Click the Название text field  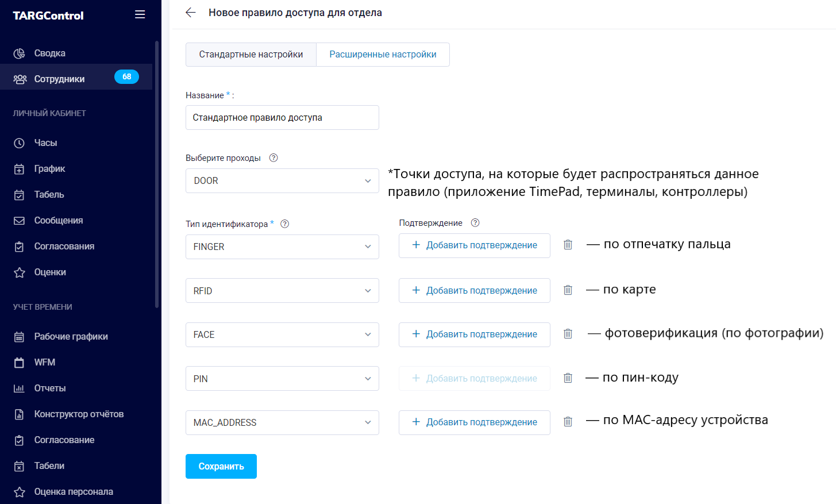click(282, 117)
